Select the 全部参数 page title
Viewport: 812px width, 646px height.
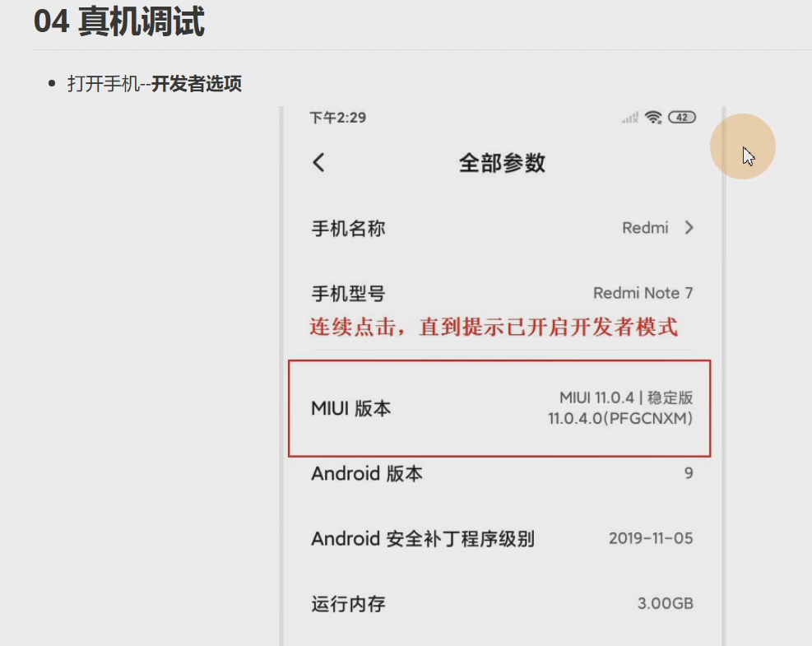point(502,162)
